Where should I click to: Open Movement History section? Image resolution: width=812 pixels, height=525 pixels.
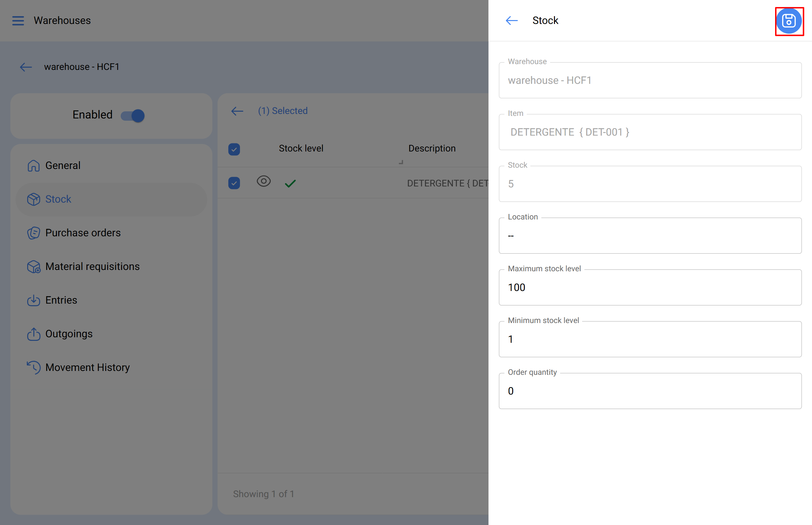[x=87, y=367]
